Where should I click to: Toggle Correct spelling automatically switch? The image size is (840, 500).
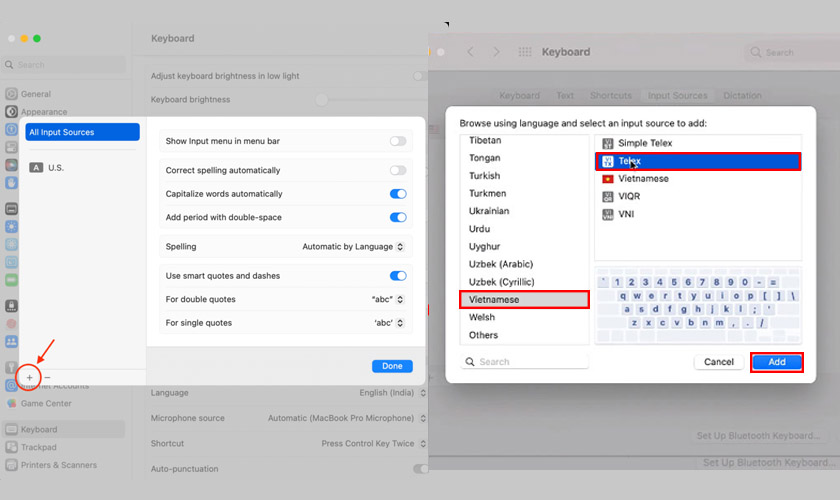pos(398,170)
